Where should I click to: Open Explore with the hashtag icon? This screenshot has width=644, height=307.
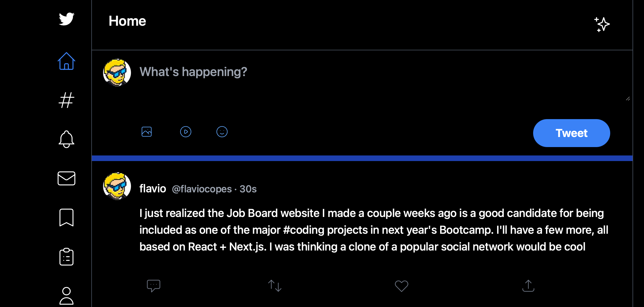[x=66, y=100]
